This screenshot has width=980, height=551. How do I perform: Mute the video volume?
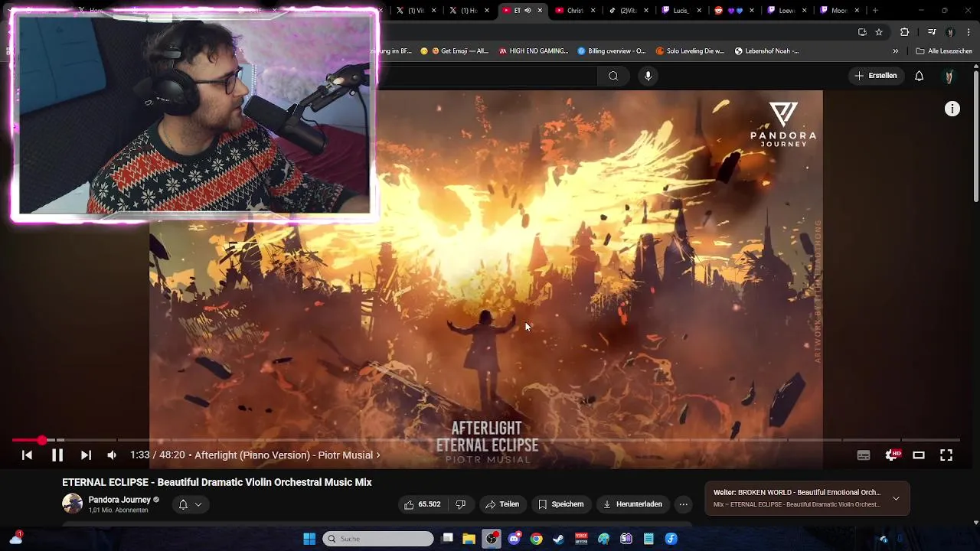(112, 455)
